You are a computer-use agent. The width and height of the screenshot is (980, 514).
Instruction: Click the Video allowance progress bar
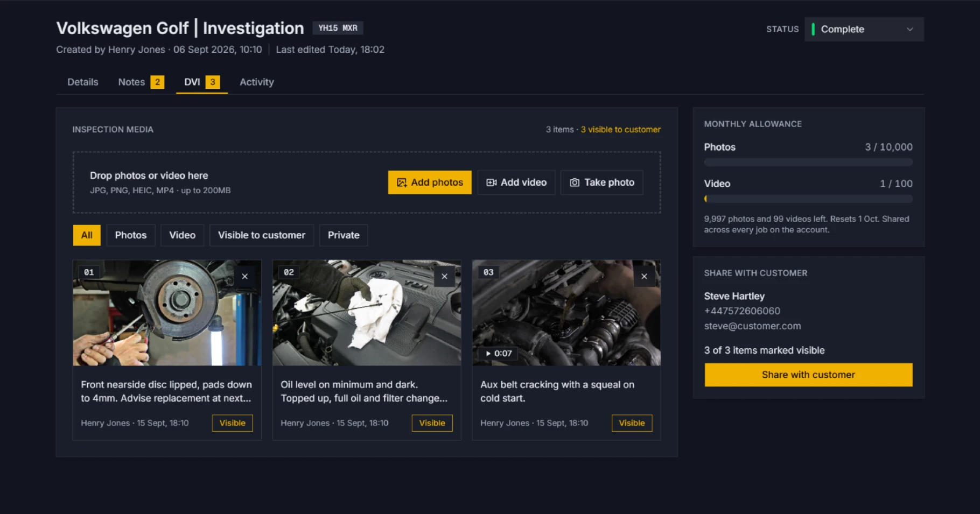808,199
